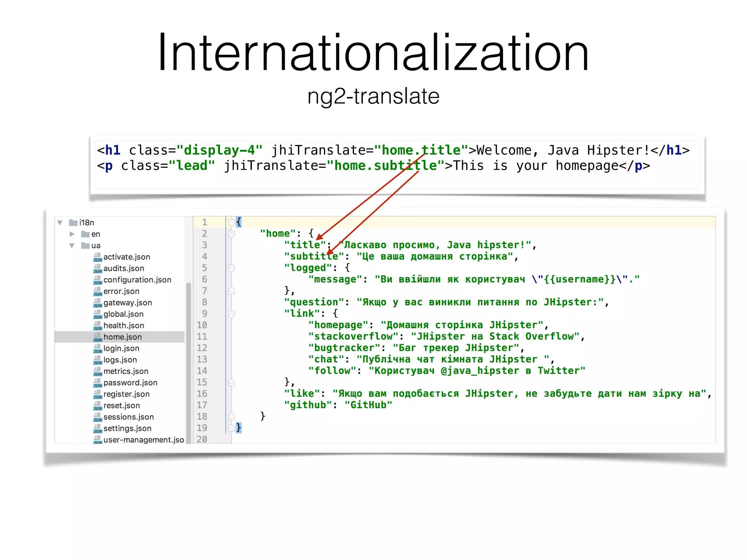
Task: Click the global.json file icon
Action: (x=97, y=314)
